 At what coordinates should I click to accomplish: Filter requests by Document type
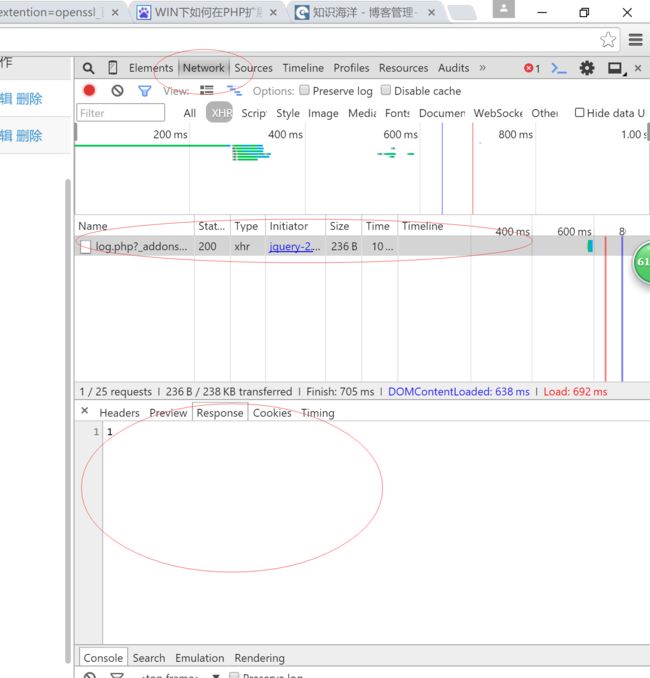(442, 113)
